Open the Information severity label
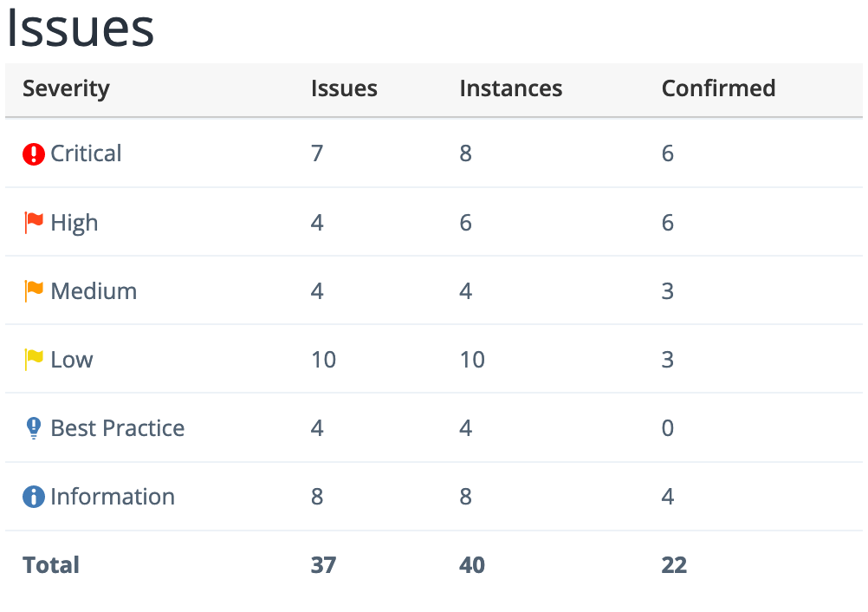The width and height of the screenshot is (868, 612). 113,497
